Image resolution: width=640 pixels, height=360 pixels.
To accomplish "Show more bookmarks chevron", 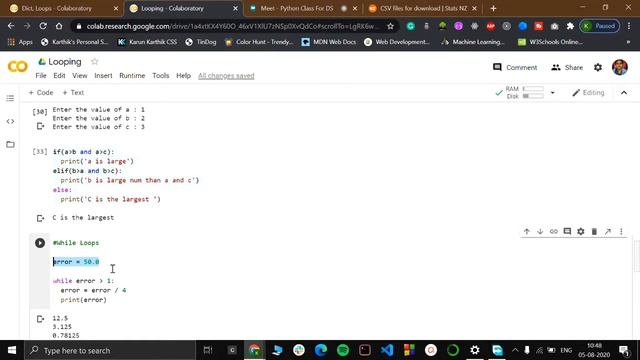I will [x=628, y=42].
